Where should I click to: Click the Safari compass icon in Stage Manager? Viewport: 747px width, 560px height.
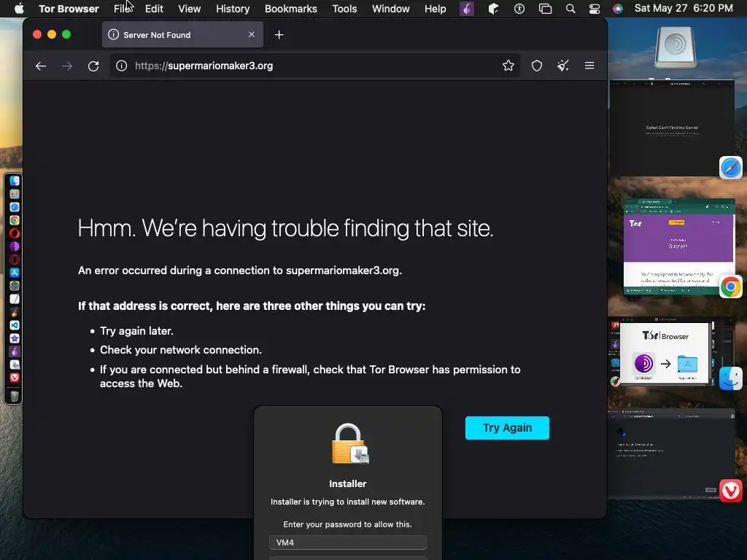[731, 168]
